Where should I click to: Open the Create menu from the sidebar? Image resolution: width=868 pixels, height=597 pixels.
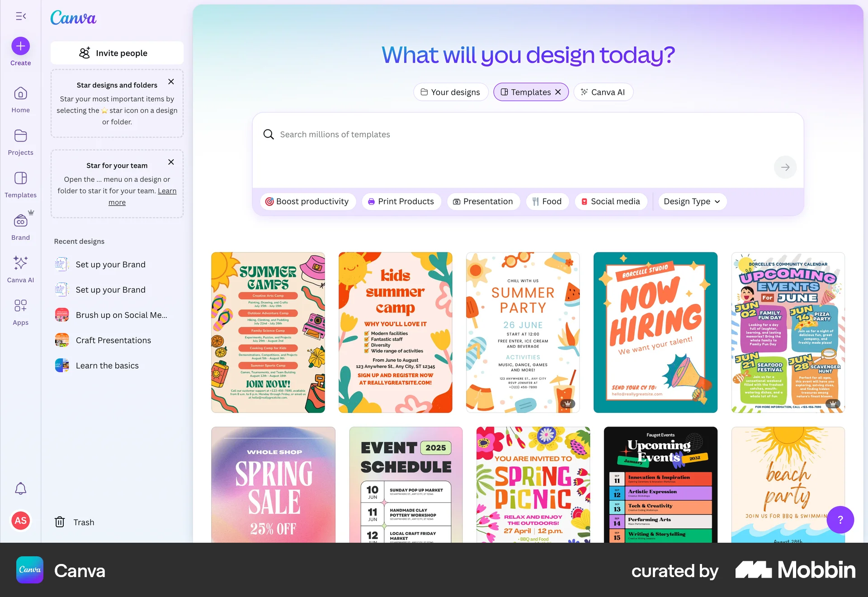tap(20, 46)
